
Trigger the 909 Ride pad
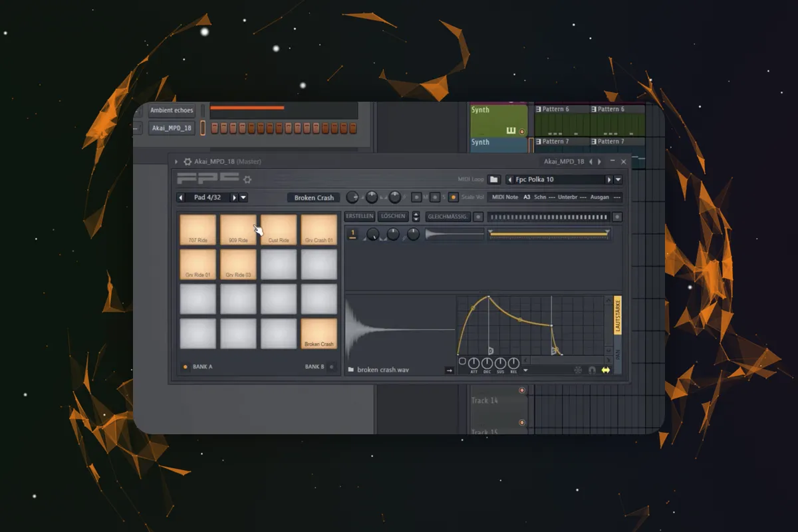coord(238,229)
